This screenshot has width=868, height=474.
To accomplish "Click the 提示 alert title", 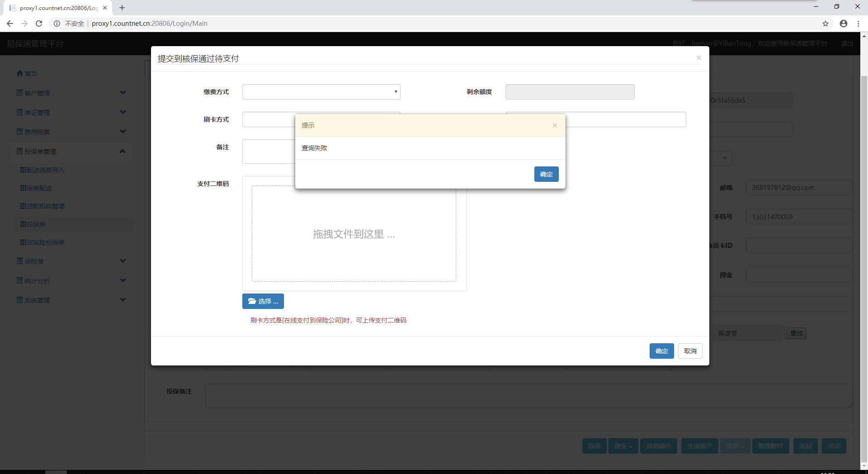I will 308,125.
